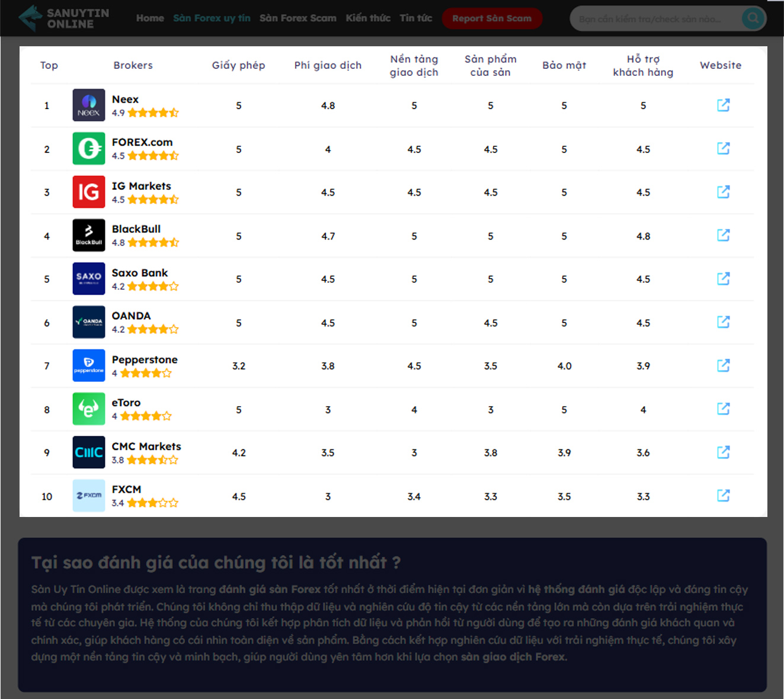The height and width of the screenshot is (699, 784).
Task: Open Saxo Bank website external link icon
Action: point(723,279)
